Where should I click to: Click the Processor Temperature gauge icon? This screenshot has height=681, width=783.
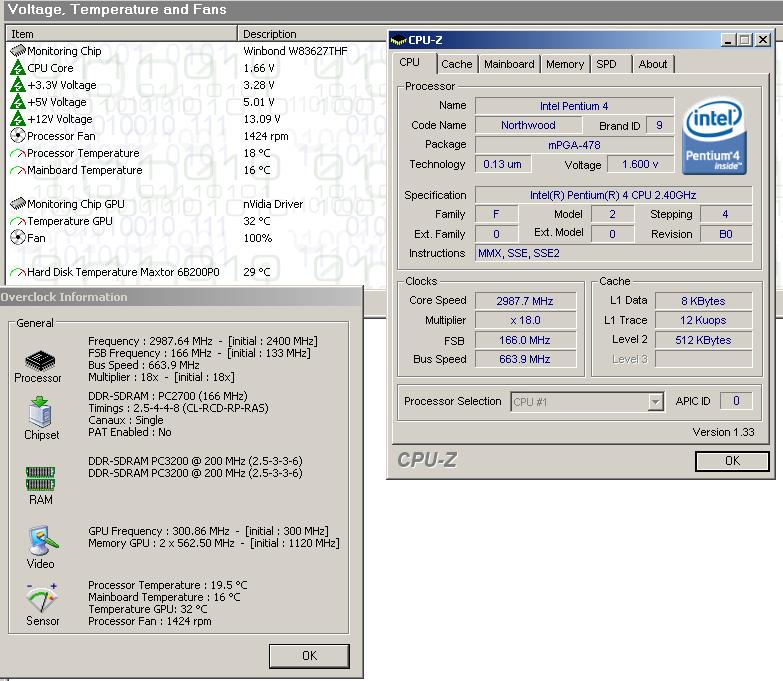[18, 153]
